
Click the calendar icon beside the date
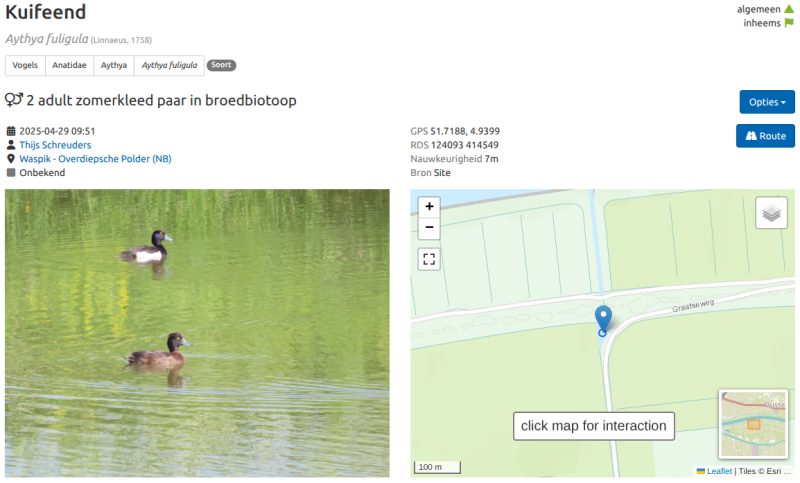(x=11, y=131)
